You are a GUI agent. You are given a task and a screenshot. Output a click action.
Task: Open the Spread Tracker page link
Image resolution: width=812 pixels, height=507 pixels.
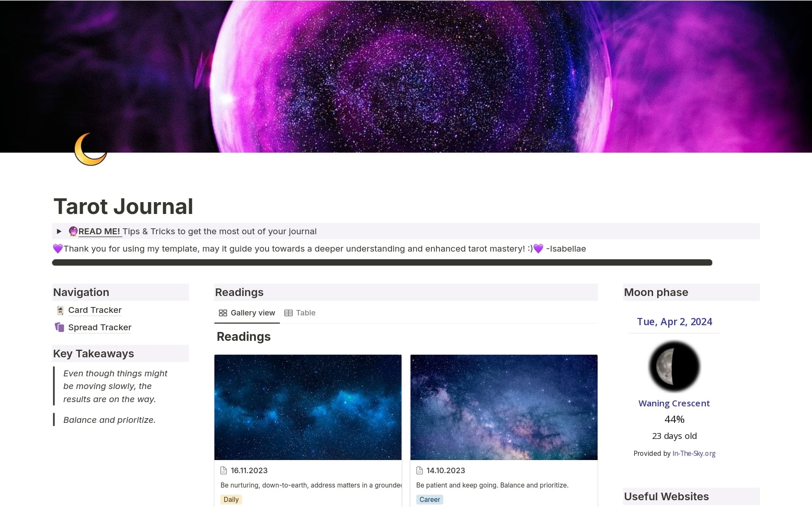pos(100,327)
